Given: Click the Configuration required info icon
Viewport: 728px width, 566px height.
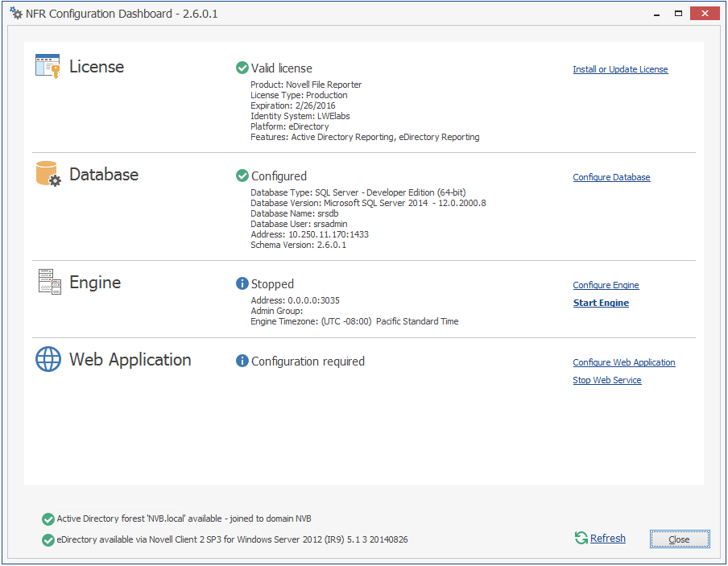Looking at the screenshot, I should click(242, 361).
